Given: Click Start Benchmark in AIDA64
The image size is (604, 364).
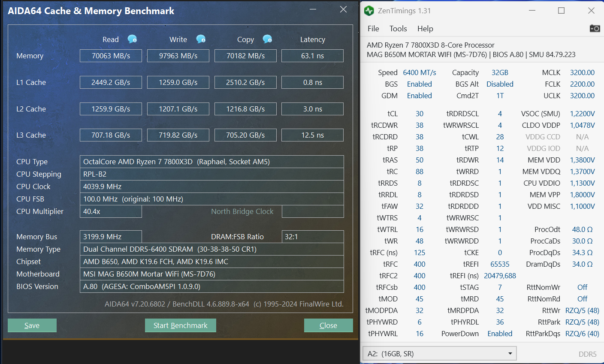Looking at the screenshot, I should (x=181, y=325).
